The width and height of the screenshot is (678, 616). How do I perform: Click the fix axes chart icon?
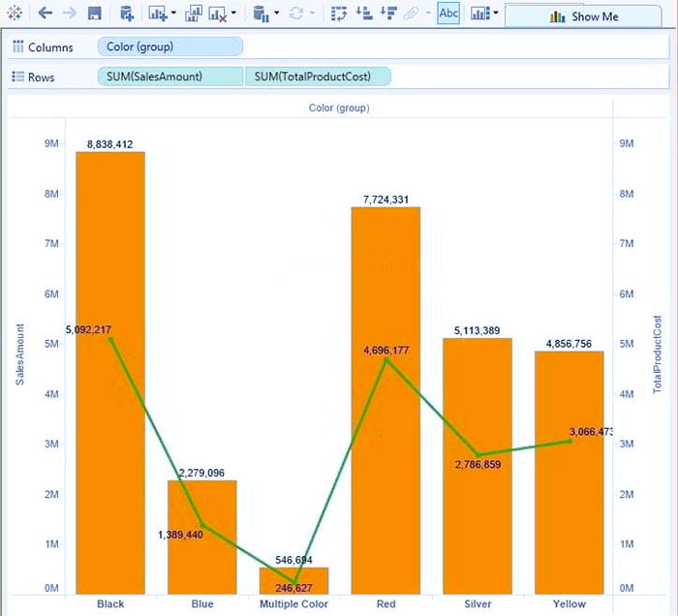(x=480, y=14)
